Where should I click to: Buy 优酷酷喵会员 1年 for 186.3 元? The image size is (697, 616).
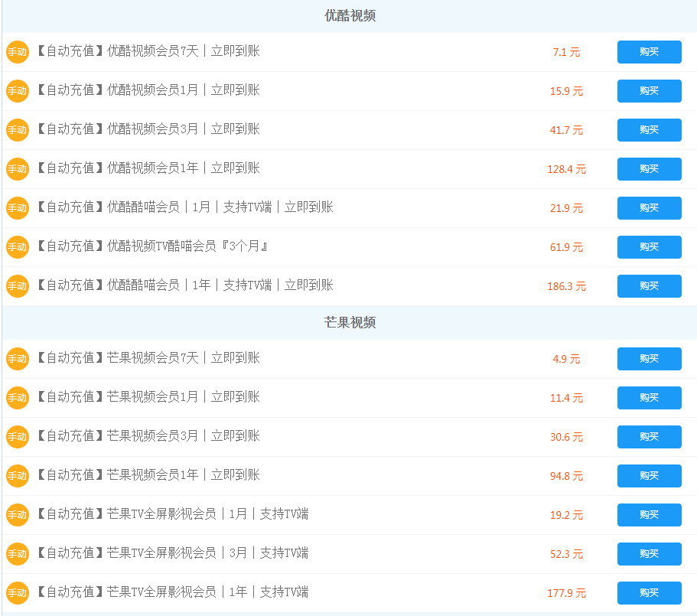click(649, 286)
